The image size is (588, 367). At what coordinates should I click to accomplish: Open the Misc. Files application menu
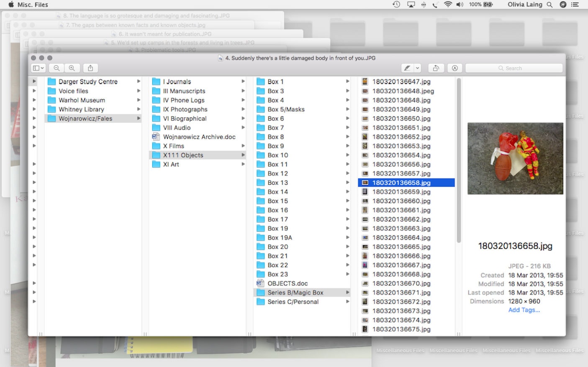coord(33,5)
